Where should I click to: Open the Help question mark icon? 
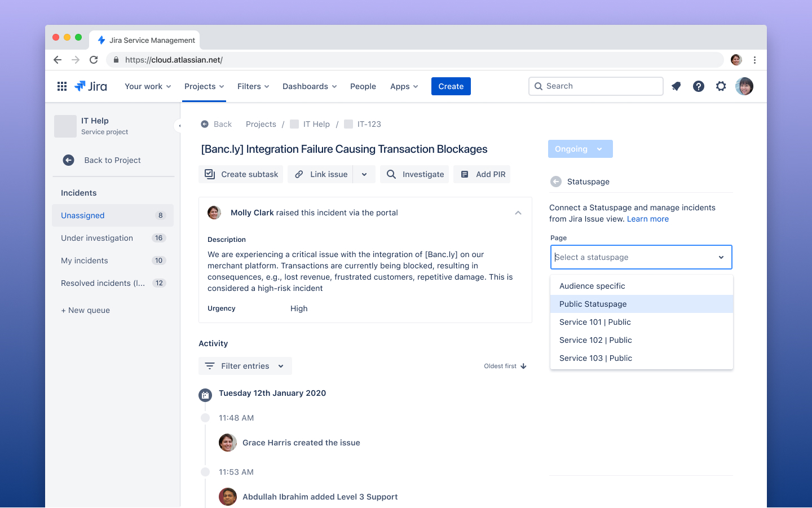699,86
